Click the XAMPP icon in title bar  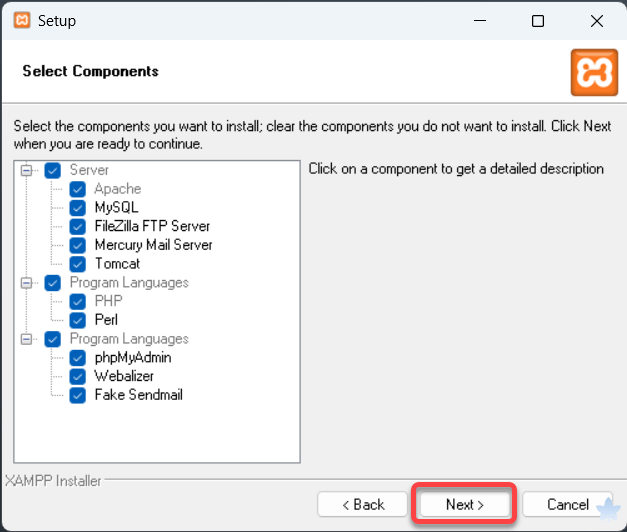point(22,20)
